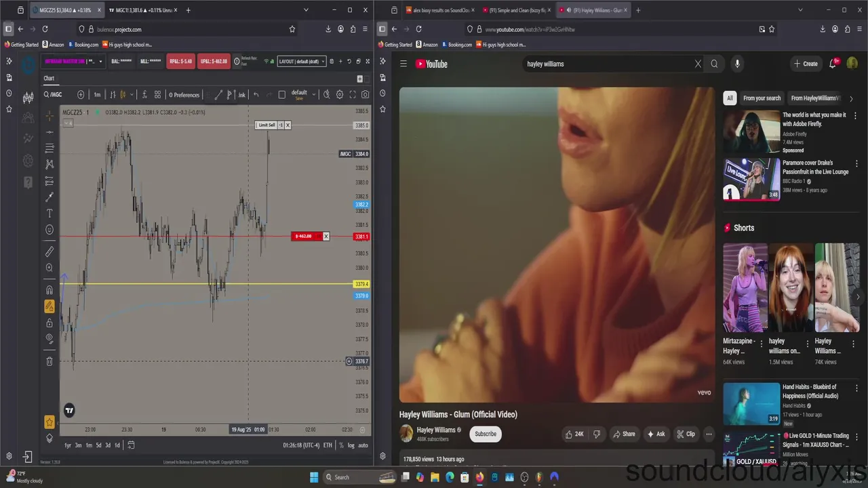This screenshot has width=868, height=488.
Task: Toggle the magnet snap mode
Action: tap(50, 290)
